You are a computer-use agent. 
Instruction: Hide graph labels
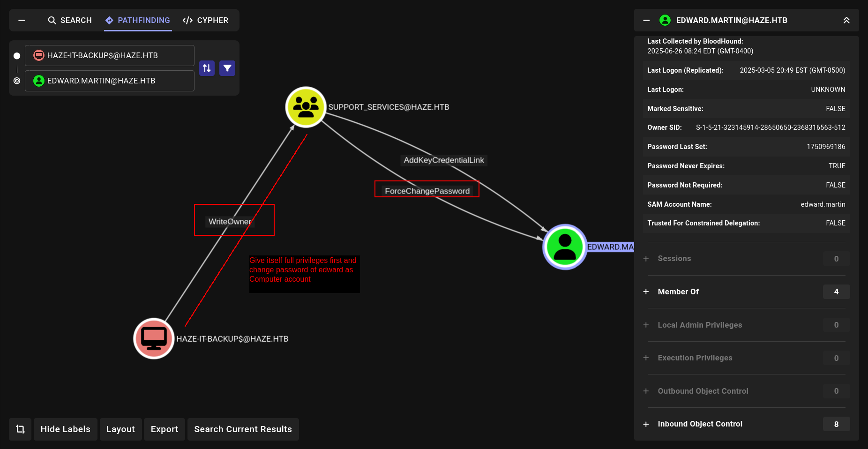point(66,429)
